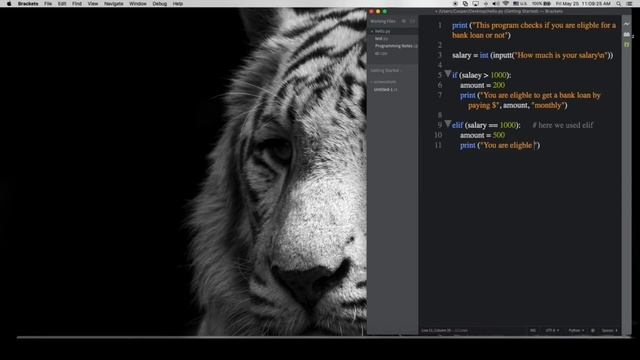
Task: Open Extension Manager brick icon
Action: tap(627, 35)
